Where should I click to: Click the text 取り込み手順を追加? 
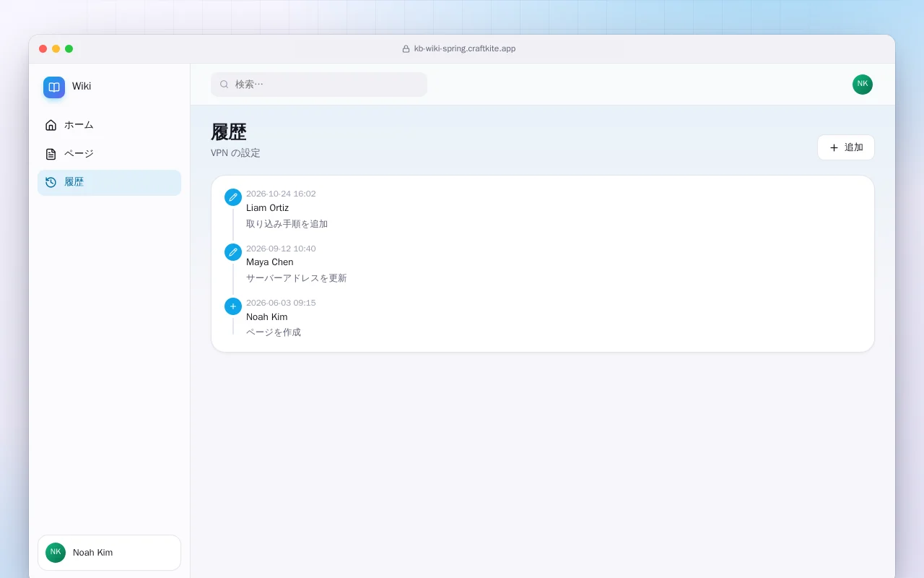click(x=287, y=224)
